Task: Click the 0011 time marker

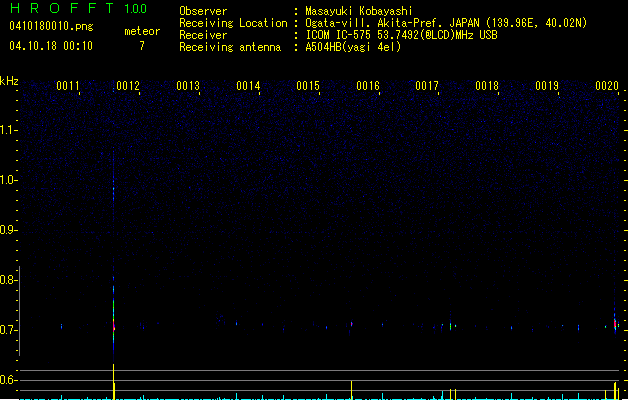Action: 68,86
